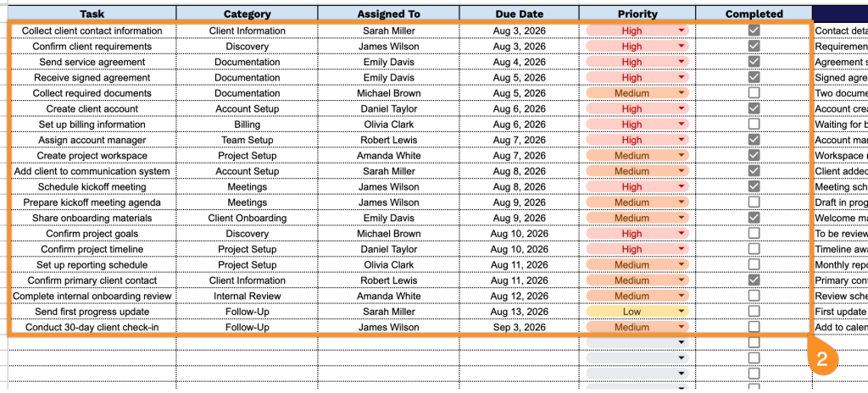
Task: Uncheck Completed box for Confirm primary client contact
Action: [754, 280]
